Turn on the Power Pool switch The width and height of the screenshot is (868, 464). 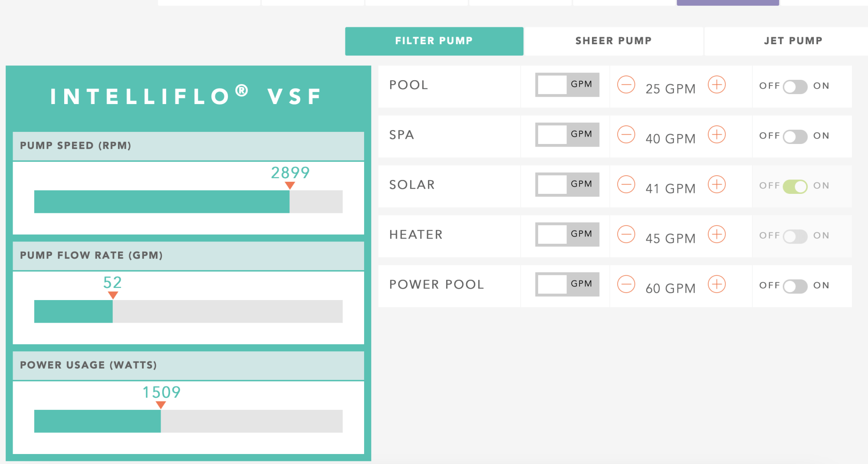point(795,286)
